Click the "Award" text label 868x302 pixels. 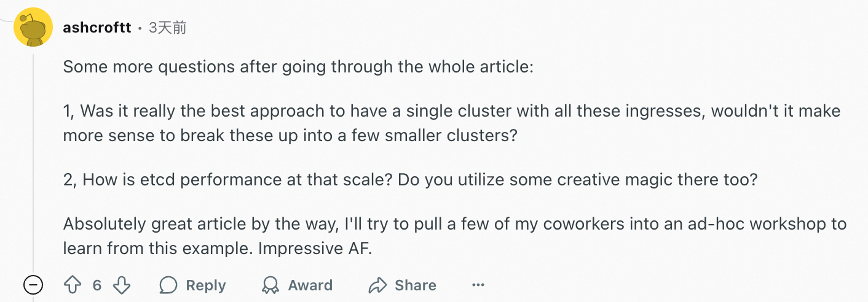310,285
